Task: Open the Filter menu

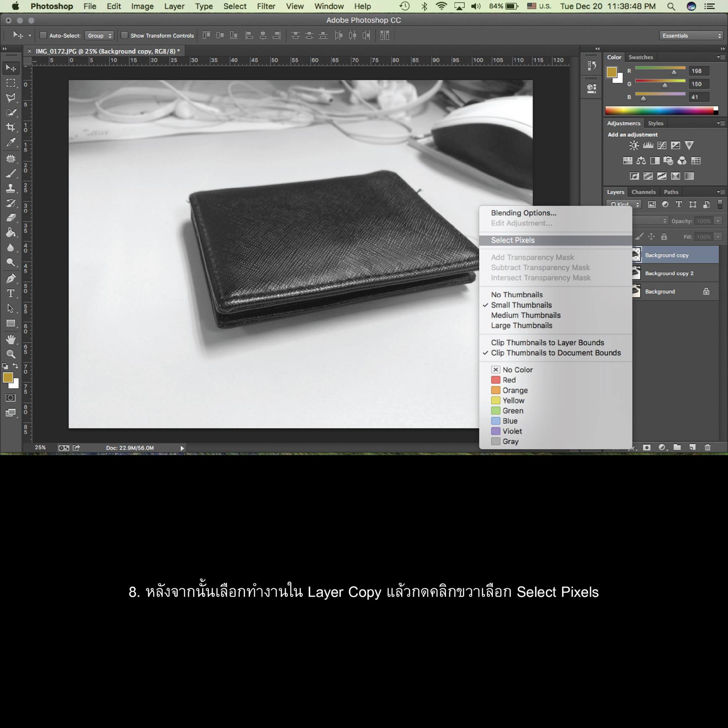Action: (x=266, y=6)
